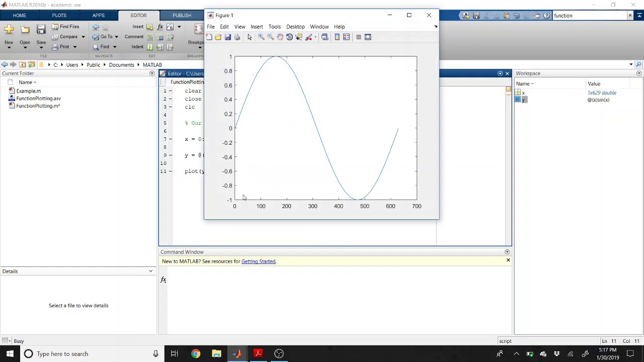
Task: Select the Pan hand tool
Action: (x=280, y=37)
